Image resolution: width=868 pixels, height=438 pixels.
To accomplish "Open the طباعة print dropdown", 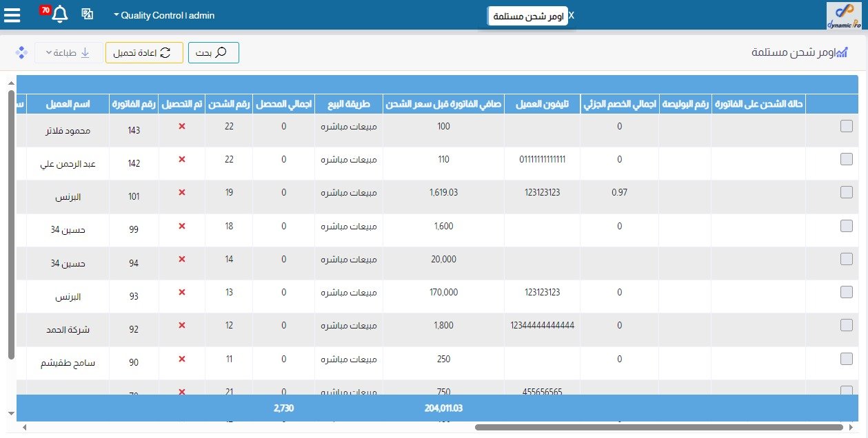I will click(x=68, y=53).
